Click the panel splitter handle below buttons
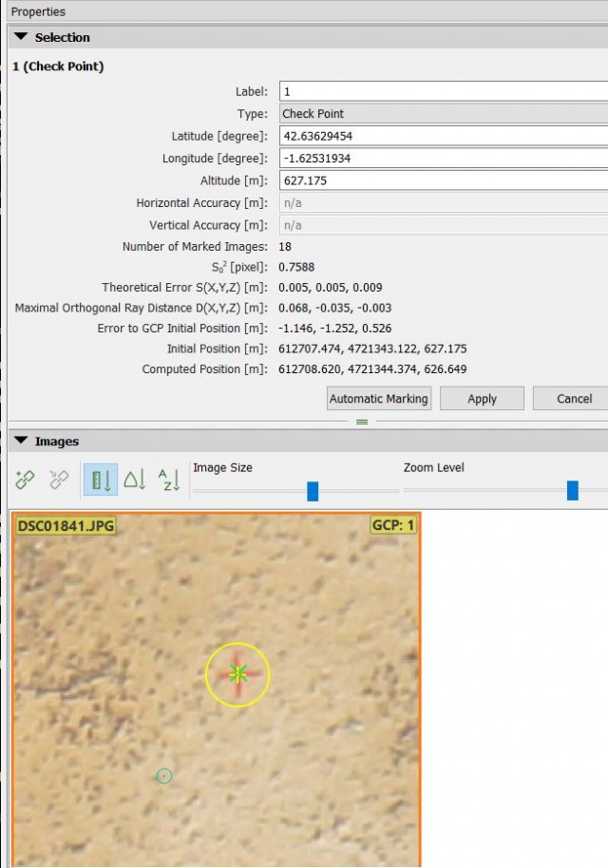Image resolution: width=608 pixels, height=868 pixels. pos(362,422)
